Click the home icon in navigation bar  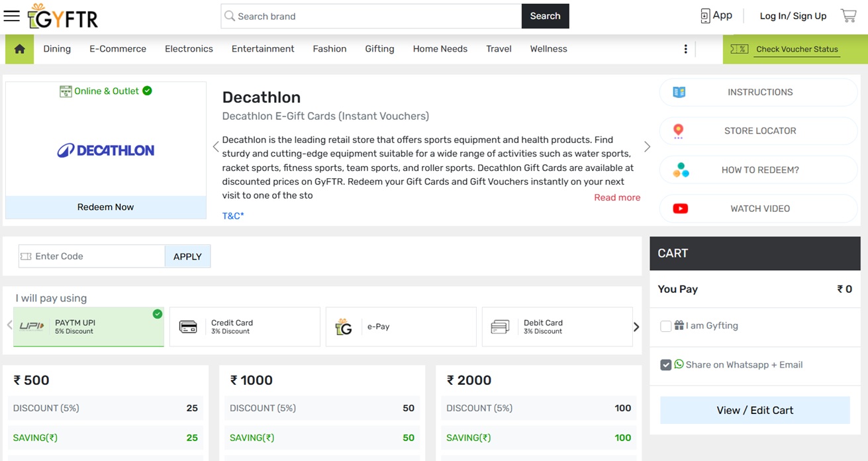coord(19,49)
